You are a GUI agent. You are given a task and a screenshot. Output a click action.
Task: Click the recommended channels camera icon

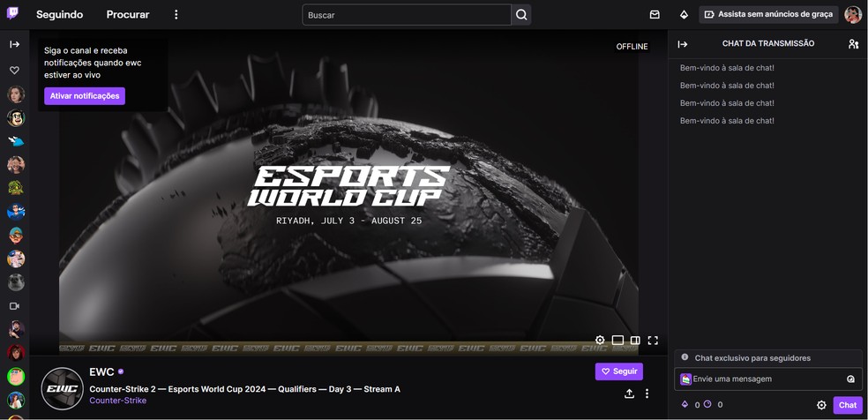[x=15, y=306]
